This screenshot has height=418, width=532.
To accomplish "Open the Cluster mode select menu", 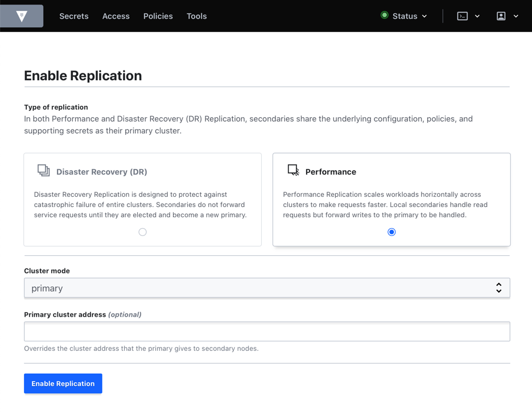I will (x=267, y=288).
